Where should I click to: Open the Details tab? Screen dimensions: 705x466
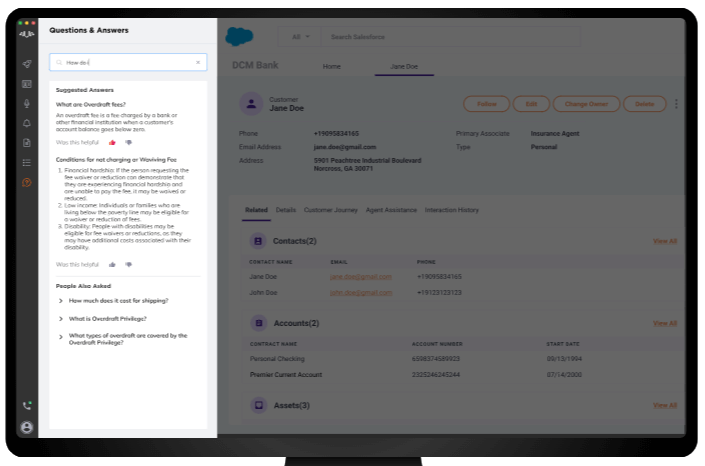(286, 210)
